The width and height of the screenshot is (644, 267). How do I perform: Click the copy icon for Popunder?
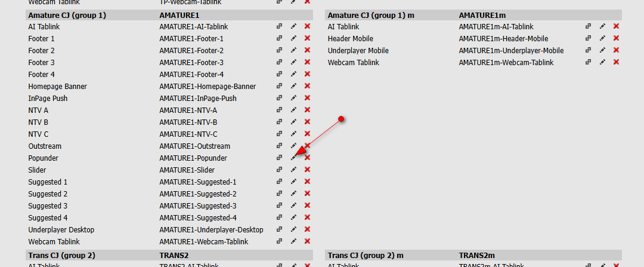tap(280, 158)
